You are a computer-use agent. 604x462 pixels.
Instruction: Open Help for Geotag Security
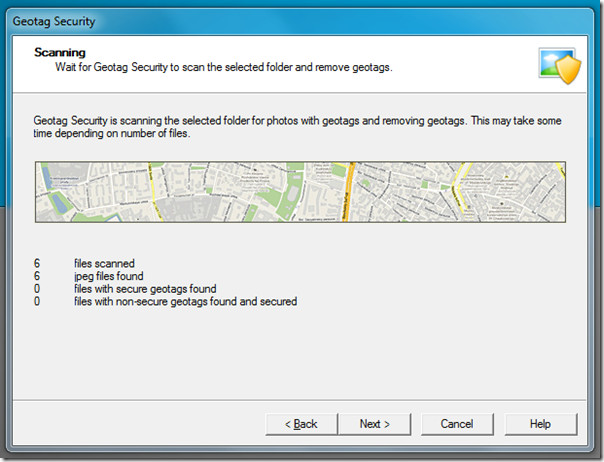click(540, 424)
